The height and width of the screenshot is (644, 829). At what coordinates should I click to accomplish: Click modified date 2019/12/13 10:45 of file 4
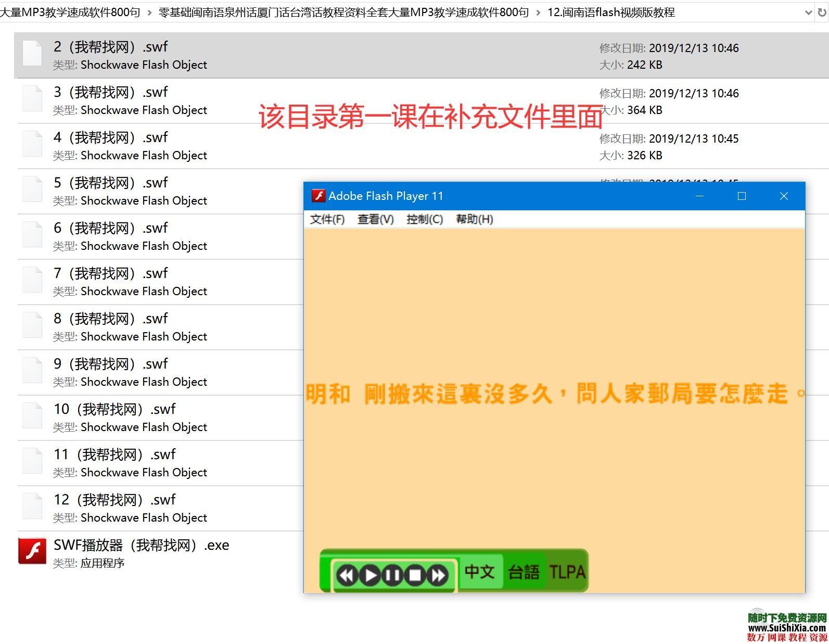click(694, 138)
